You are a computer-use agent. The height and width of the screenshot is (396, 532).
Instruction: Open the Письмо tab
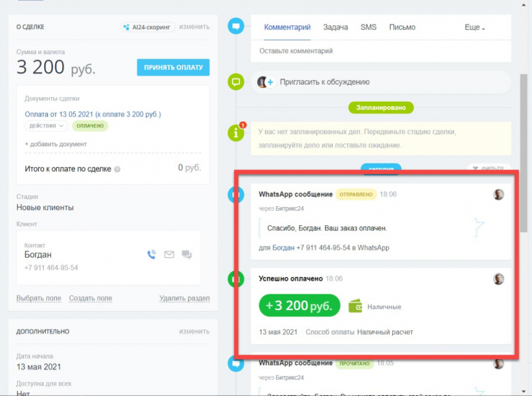[x=402, y=27]
